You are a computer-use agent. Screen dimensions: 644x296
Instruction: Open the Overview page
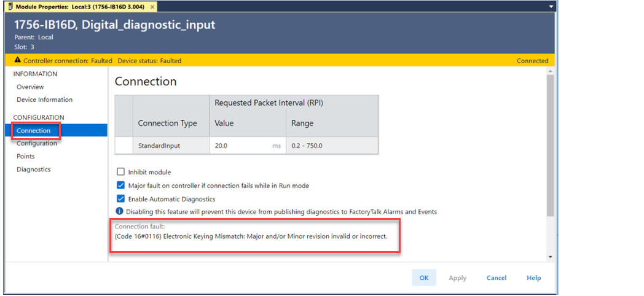[30, 87]
